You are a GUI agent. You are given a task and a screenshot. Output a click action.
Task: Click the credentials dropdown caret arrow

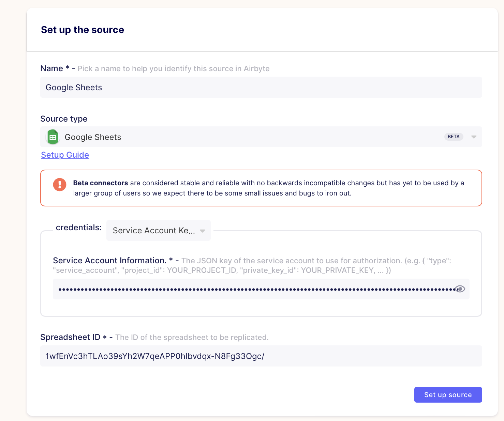(202, 231)
